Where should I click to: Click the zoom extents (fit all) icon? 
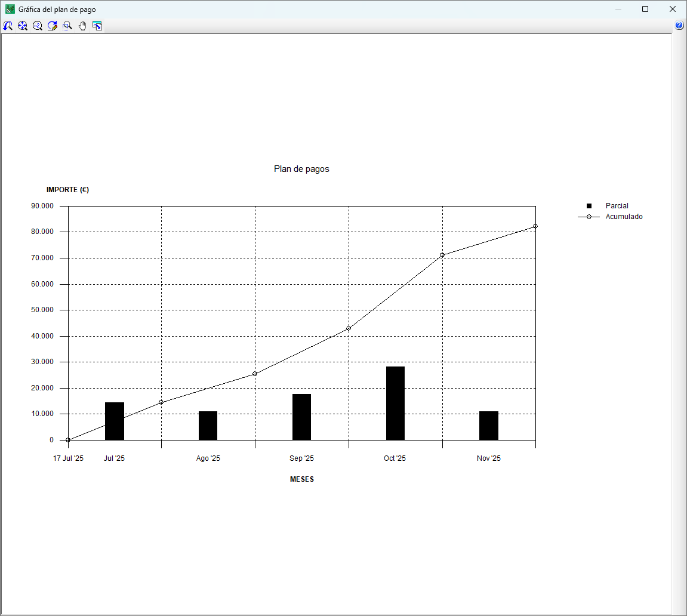pyautogui.click(x=23, y=26)
